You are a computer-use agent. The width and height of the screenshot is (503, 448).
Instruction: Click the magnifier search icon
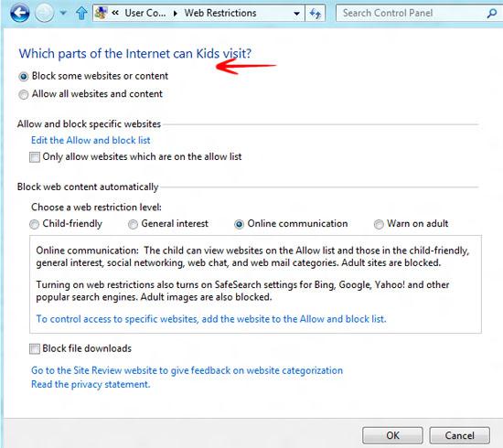coord(491,13)
